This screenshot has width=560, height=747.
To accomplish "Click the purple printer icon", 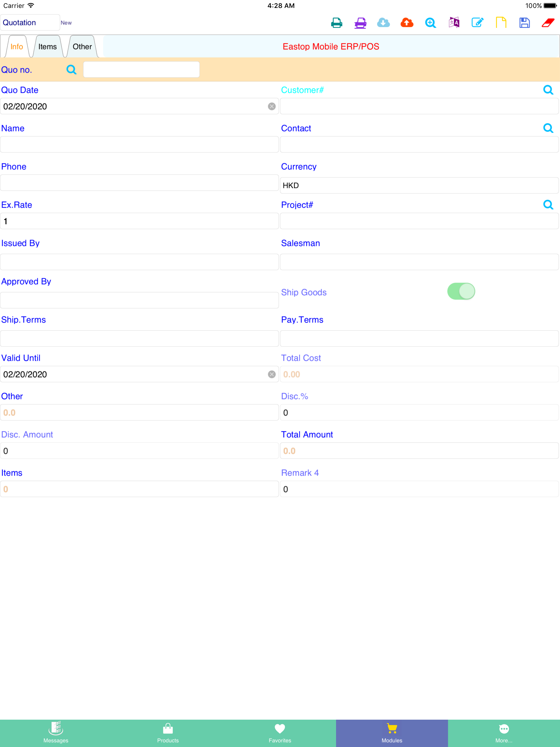I will (x=360, y=23).
